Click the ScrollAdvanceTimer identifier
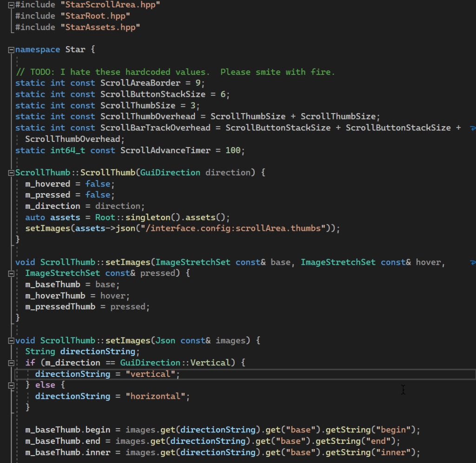This screenshot has height=463, width=476. (x=165, y=150)
